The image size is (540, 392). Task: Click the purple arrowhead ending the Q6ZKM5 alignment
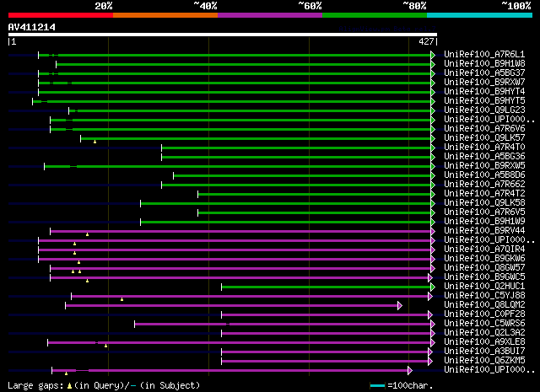pos(430,362)
